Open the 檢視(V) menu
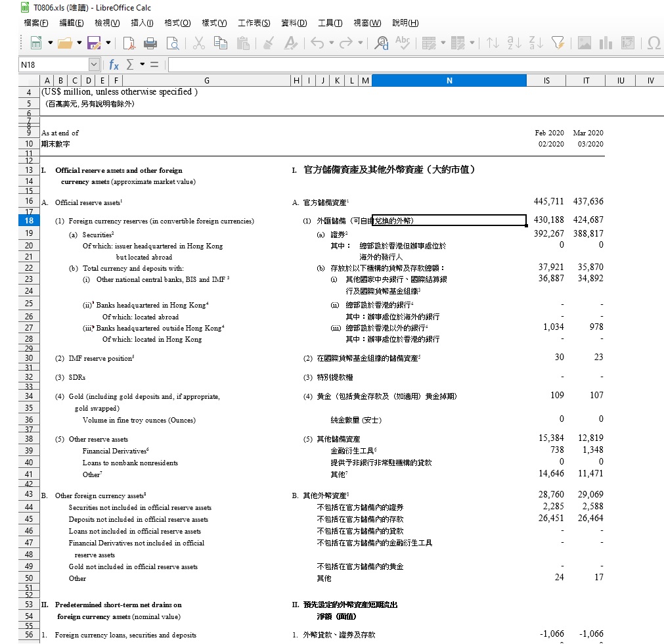 tap(107, 23)
